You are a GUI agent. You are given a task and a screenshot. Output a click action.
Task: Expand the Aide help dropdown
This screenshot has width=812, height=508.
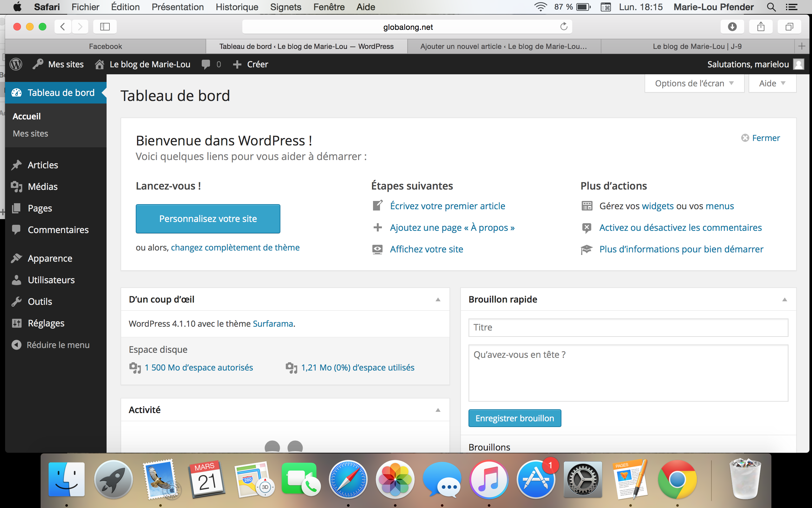(x=772, y=83)
